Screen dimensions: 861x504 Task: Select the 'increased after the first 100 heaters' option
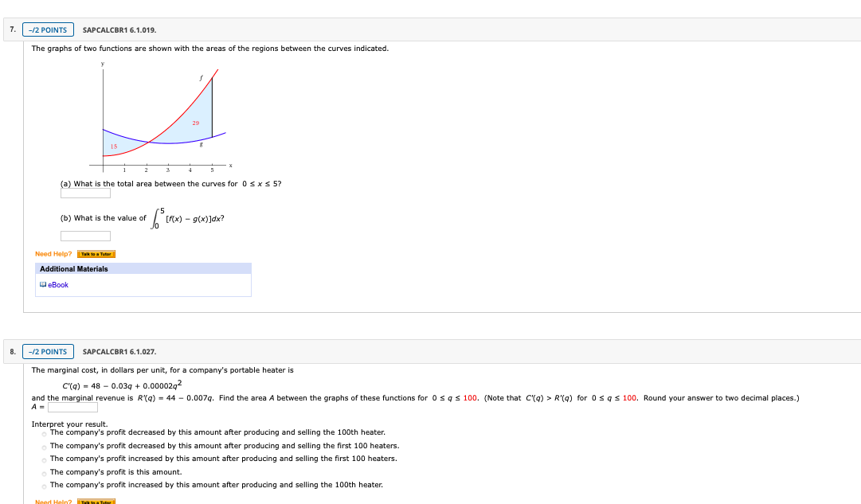point(42,459)
